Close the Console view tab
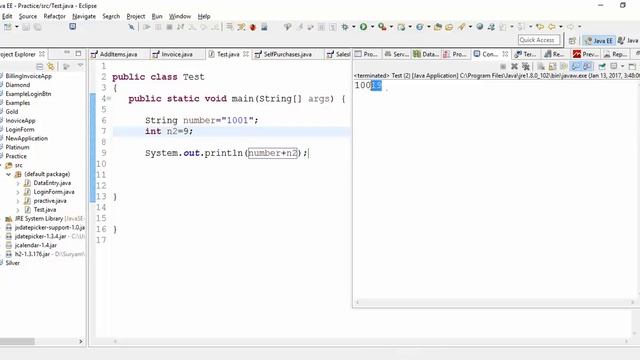640x360 pixels. pyautogui.click(x=505, y=54)
